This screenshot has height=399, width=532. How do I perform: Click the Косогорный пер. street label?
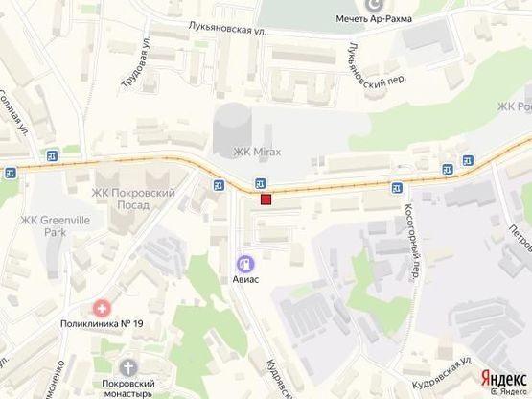point(412,243)
